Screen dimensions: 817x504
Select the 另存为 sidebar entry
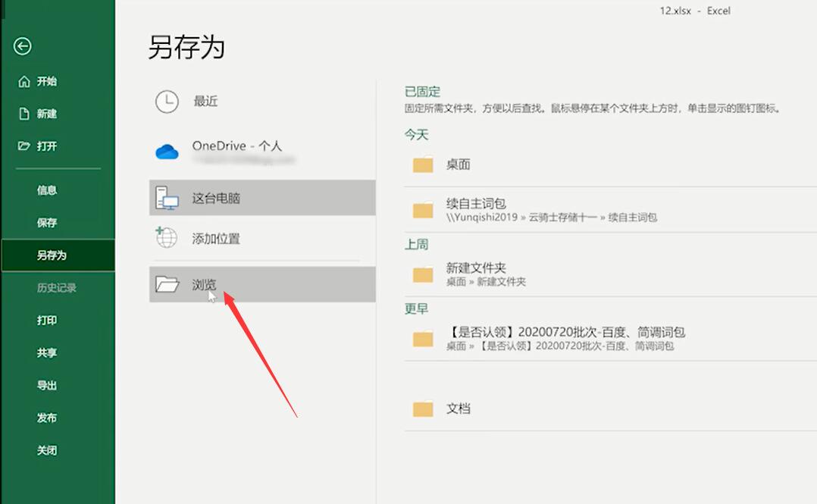(x=58, y=255)
